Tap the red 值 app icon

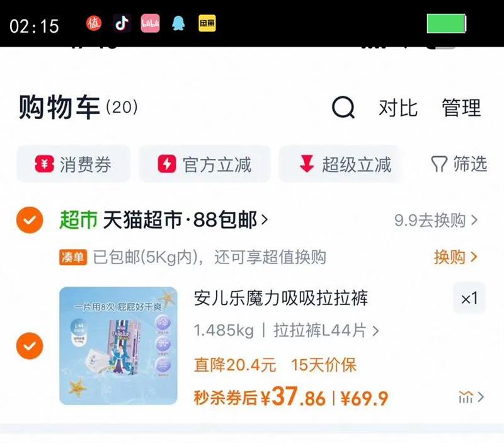click(x=94, y=23)
